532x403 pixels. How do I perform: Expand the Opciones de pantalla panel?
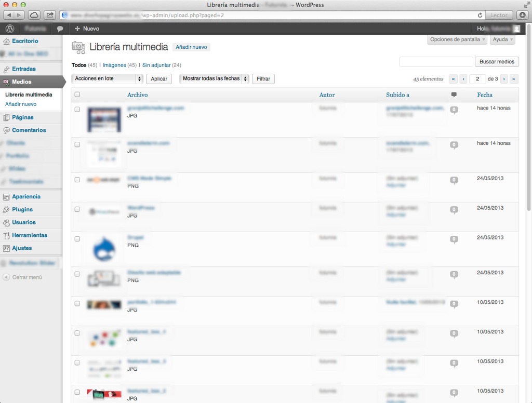458,39
